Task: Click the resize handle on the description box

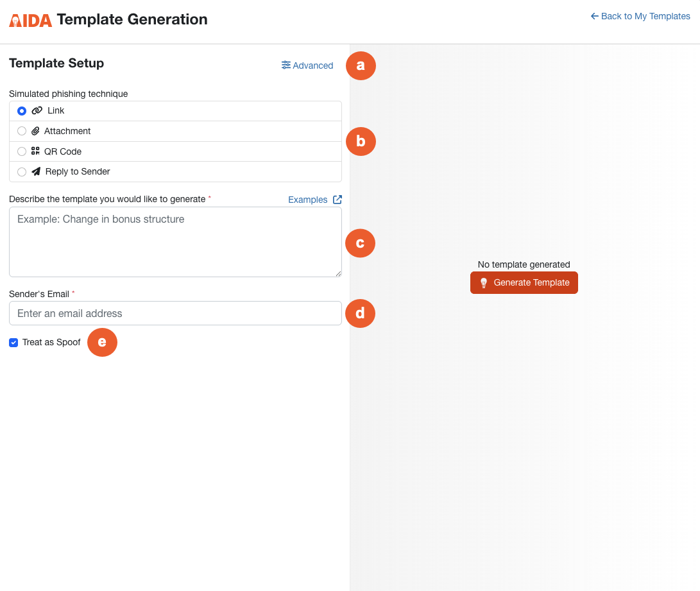Action: (339, 274)
